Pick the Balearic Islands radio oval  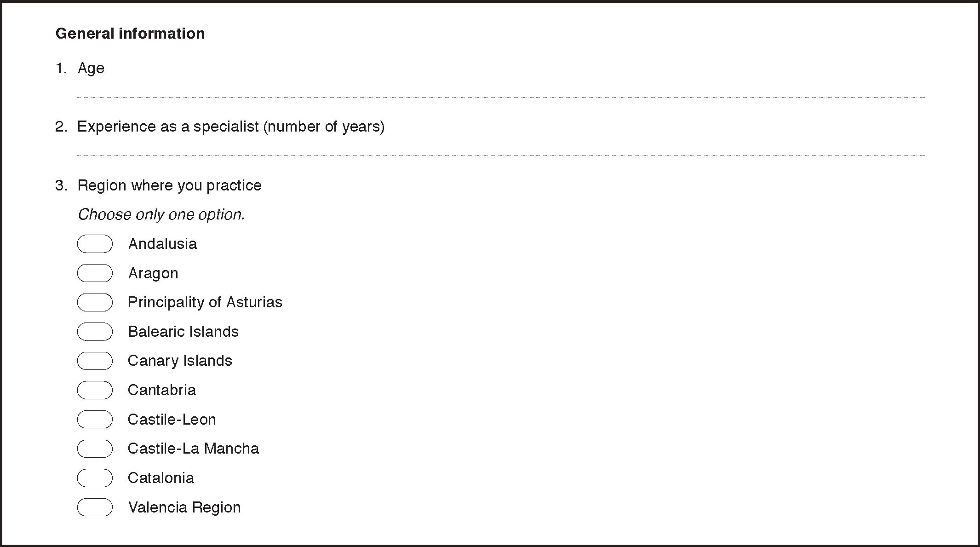[95, 332]
